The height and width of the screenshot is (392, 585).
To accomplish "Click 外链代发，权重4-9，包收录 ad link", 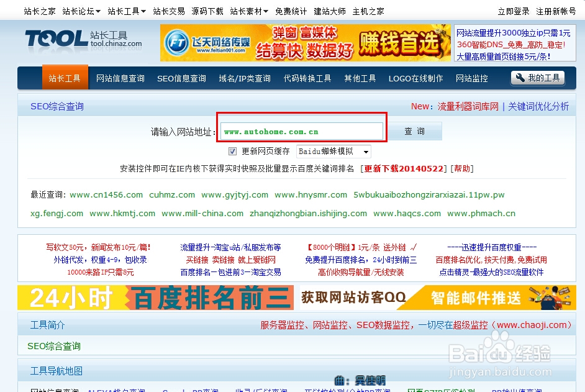I will click(100, 260).
